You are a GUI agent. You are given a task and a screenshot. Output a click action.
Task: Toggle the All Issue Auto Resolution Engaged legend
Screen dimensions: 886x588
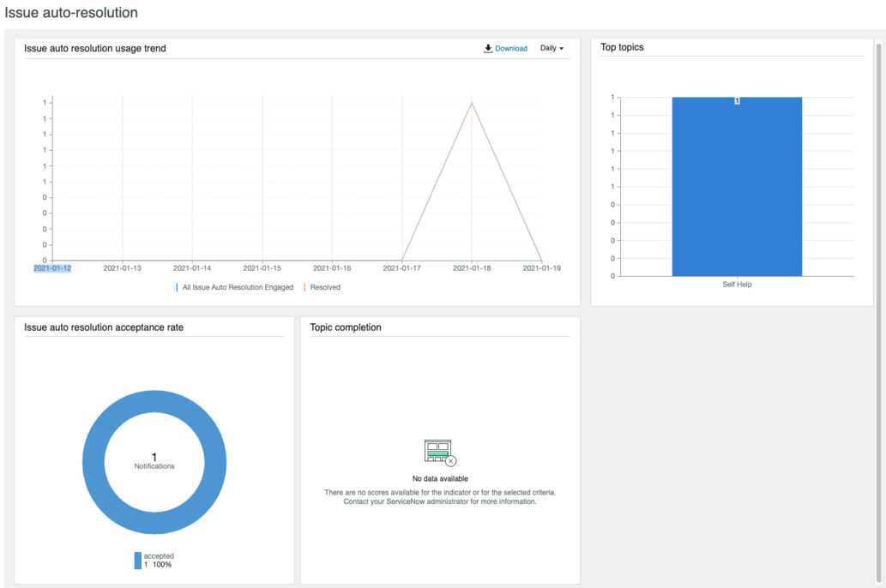point(234,287)
